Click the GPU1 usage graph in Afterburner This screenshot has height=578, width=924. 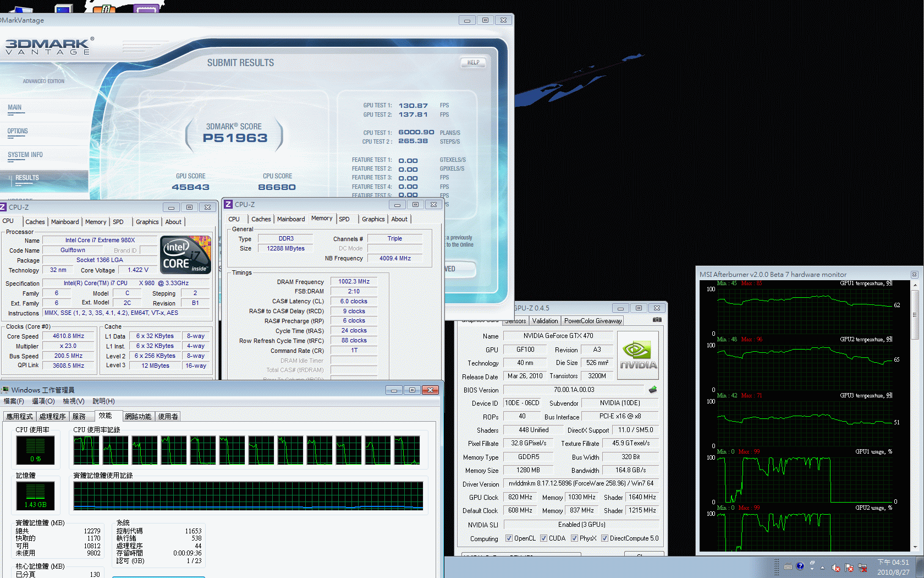pos(804,479)
